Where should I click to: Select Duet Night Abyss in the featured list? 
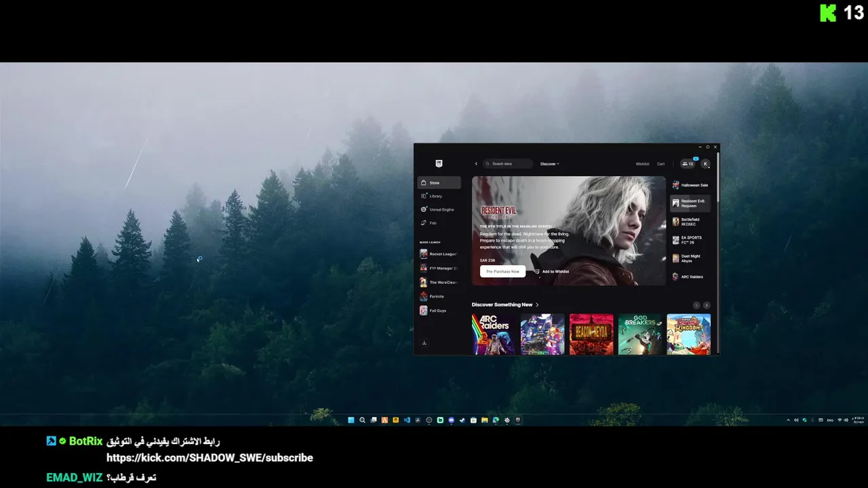[690, 258]
